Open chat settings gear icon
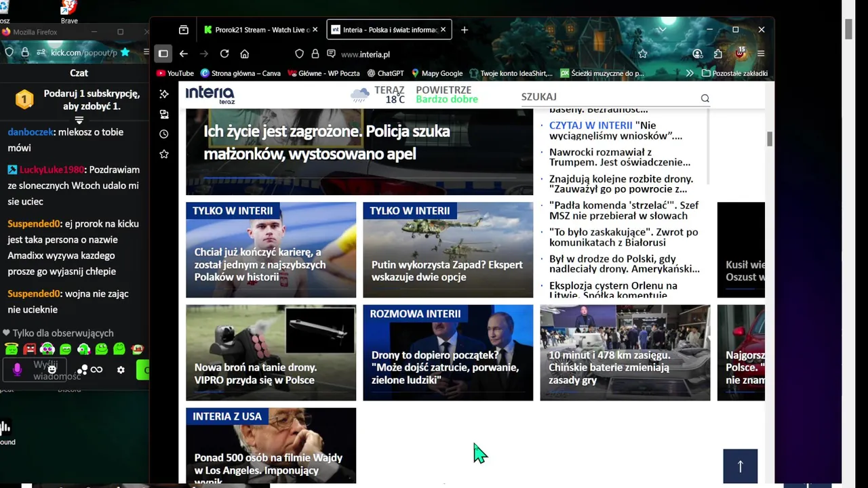 121,370
